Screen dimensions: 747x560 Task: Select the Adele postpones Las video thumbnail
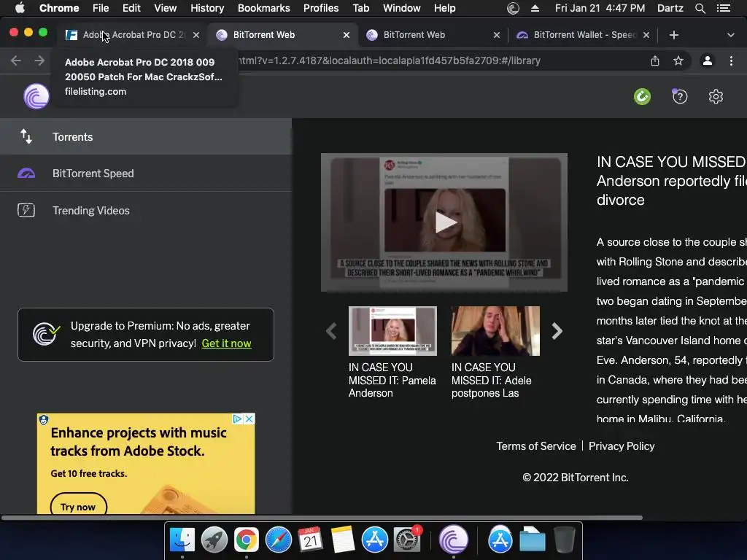(x=495, y=331)
